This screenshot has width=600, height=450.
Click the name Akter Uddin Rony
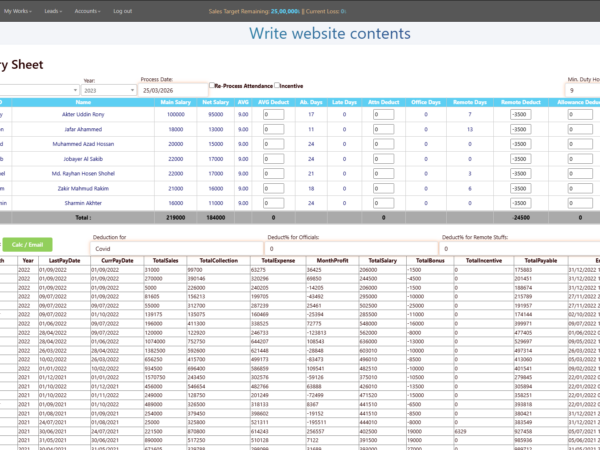(x=83, y=114)
